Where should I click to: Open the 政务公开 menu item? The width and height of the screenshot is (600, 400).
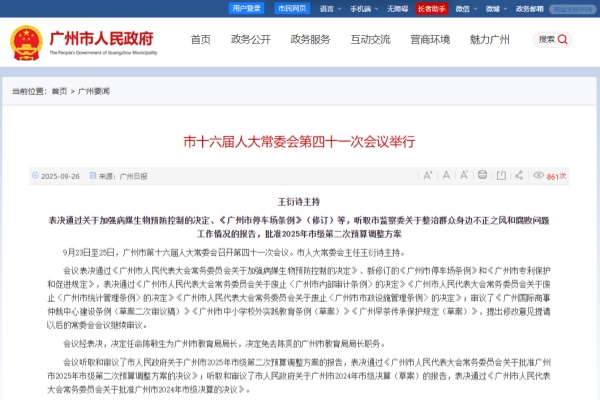[250, 40]
